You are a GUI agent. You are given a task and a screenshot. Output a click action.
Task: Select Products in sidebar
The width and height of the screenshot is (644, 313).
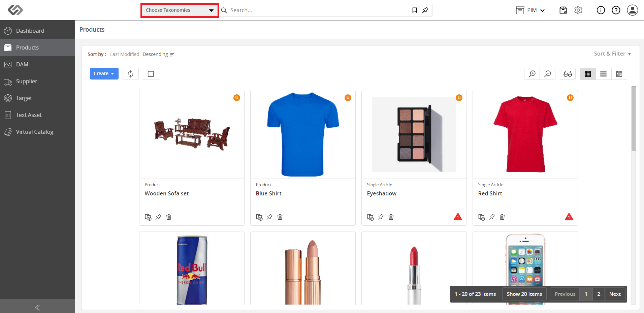pos(37,48)
